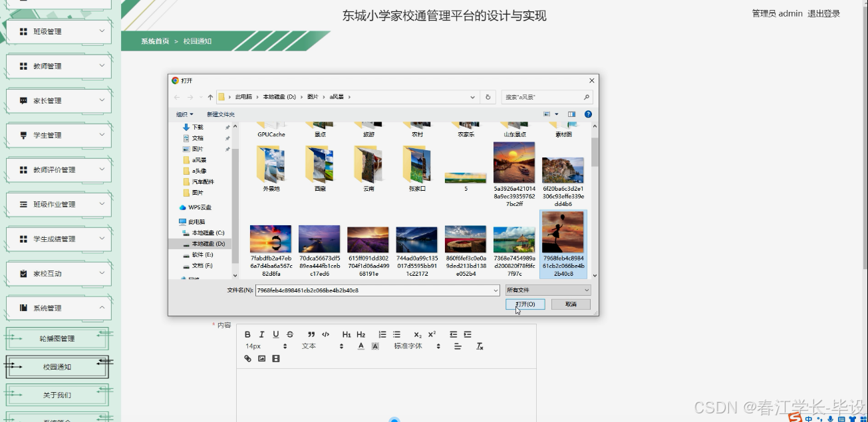Clear text formatting in the editor
The image size is (868, 422).
coord(480,346)
